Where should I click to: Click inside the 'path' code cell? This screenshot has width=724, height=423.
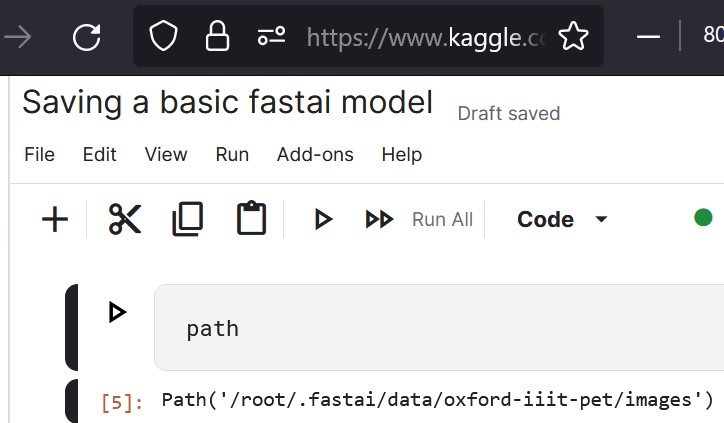(439, 327)
